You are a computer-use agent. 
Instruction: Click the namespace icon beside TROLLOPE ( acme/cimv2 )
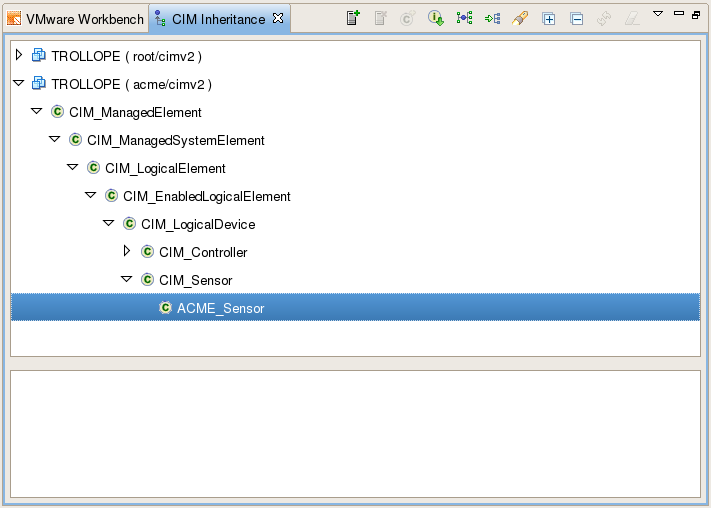pyautogui.click(x=39, y=83)
